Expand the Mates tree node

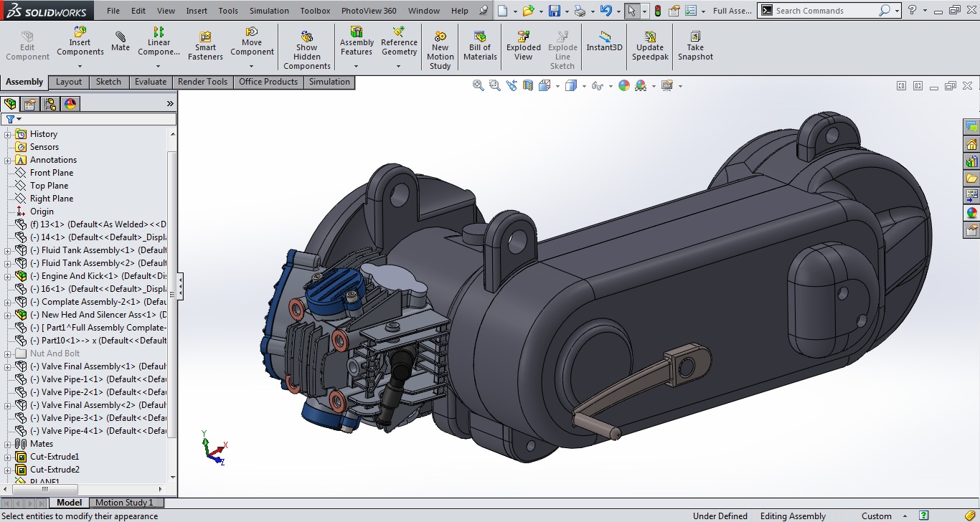8,444
